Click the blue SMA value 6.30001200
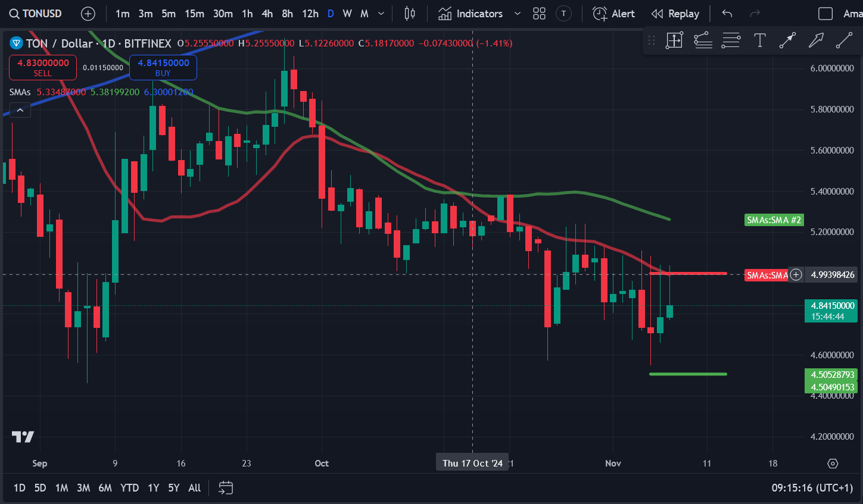Image resolution: width=863 pixels, height=504 pixels. 169,92
